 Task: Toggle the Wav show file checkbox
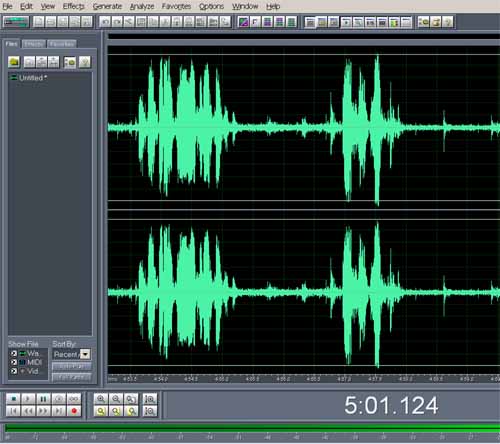click(x=14, y=353)
